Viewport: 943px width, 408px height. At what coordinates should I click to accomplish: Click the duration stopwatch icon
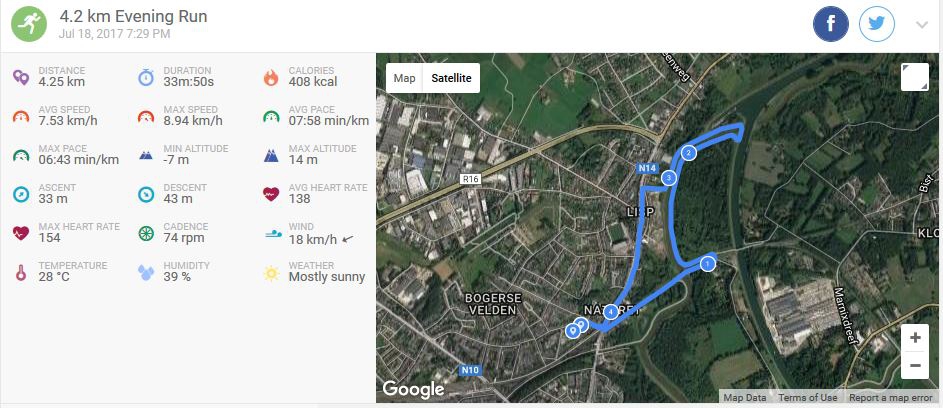click(x=145, y=77)
